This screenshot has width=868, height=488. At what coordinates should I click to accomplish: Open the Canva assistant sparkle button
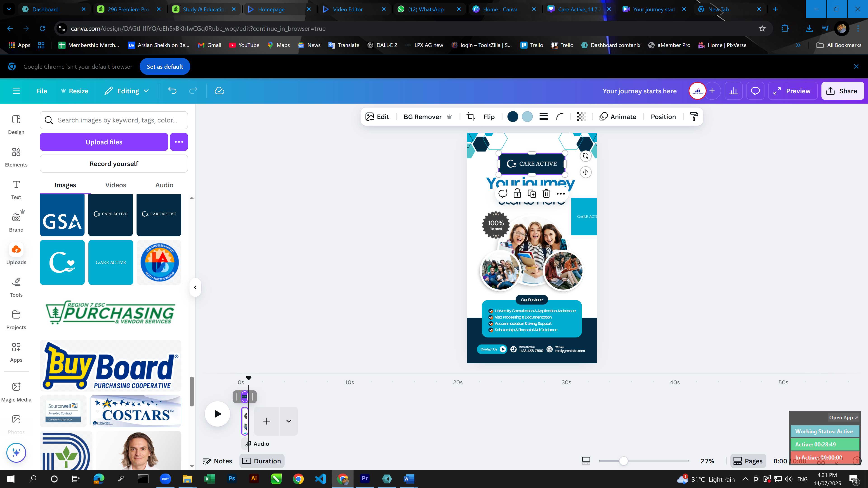16,453
